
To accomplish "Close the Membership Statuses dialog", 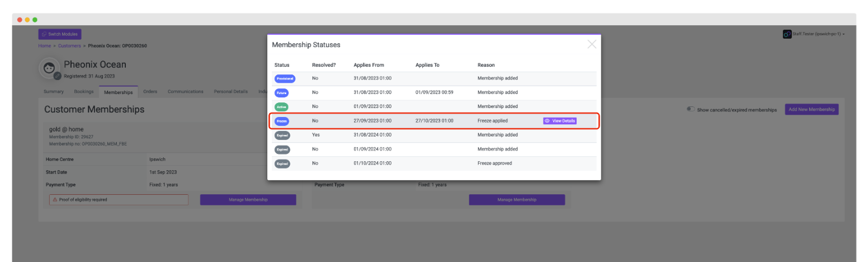I will click(592, 44).
